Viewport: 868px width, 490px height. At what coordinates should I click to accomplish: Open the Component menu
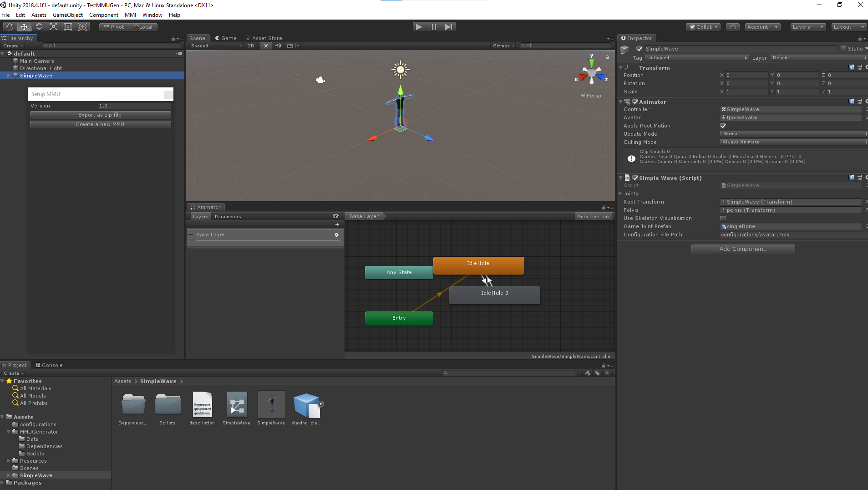click(104, 15)
